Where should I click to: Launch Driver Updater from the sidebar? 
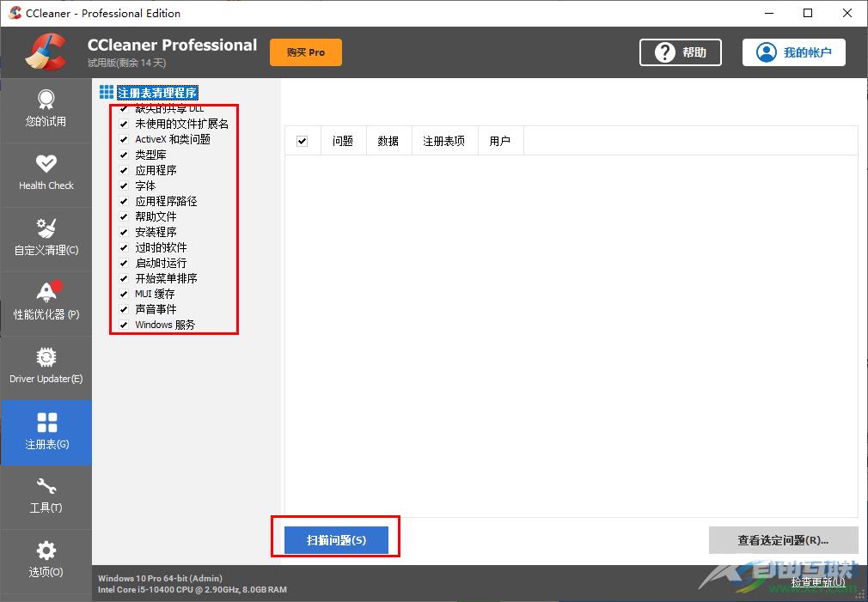coord(46,368)
